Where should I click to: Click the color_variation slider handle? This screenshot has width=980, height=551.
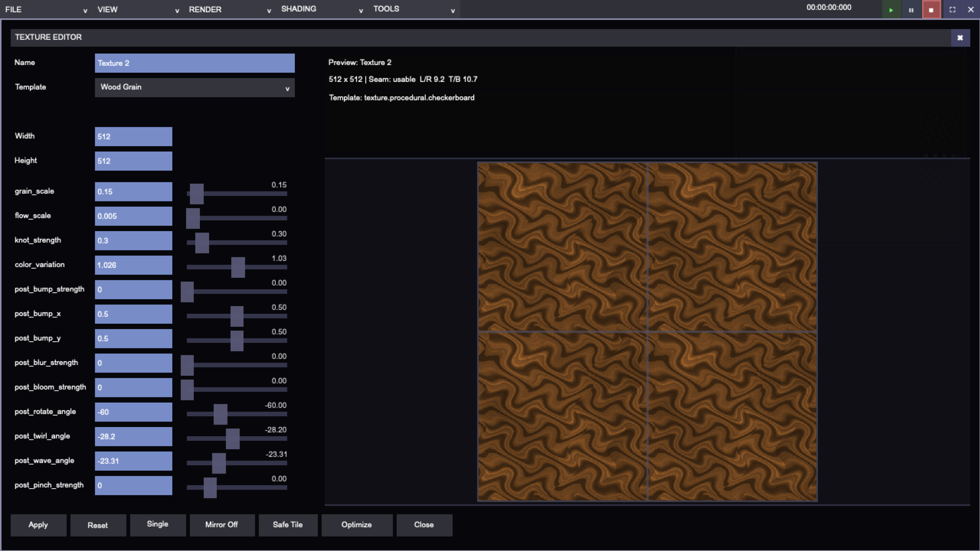238,267
